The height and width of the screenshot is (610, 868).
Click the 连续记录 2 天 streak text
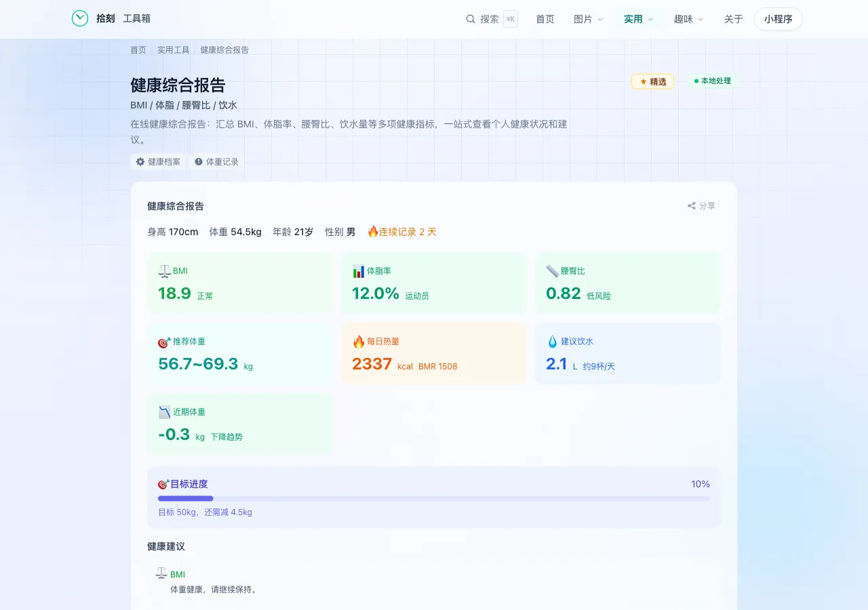408,232
